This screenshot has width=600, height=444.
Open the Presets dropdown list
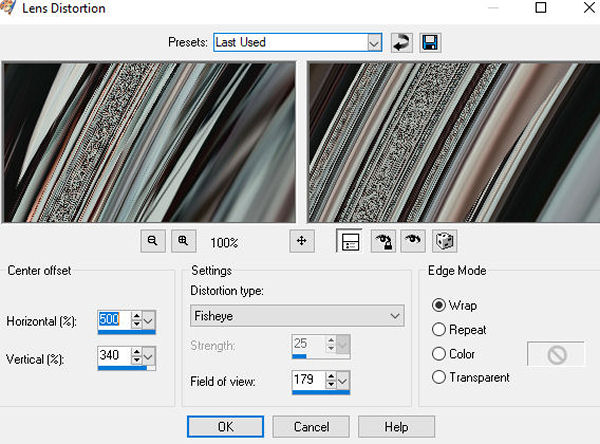click(x=374, y=43)
